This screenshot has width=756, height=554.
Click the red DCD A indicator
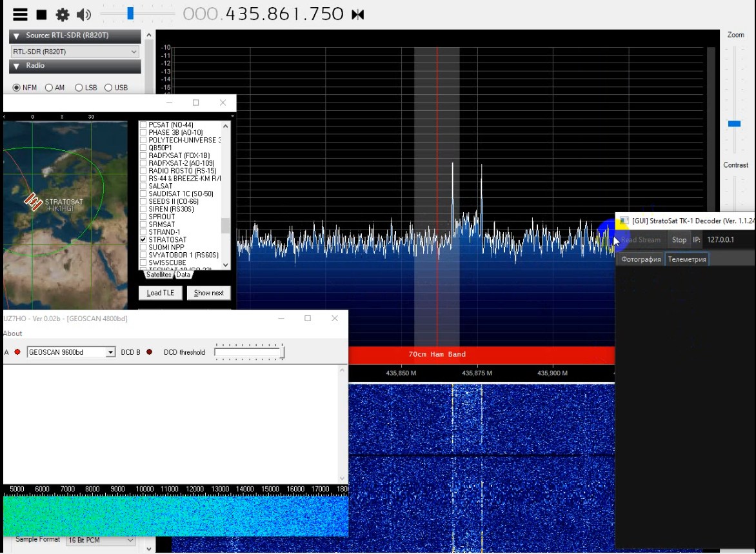17,352
